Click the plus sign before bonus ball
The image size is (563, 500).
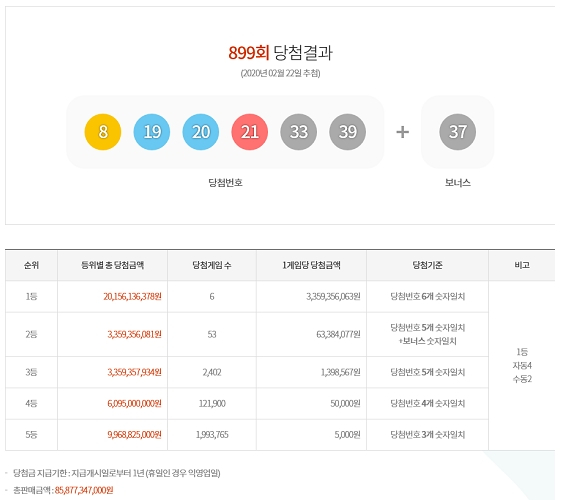tap(403, 132)
